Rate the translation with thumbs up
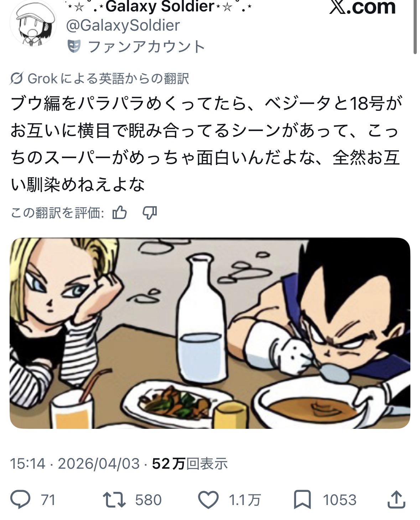Viewport: 420px width, 520px height. [119, 213]
